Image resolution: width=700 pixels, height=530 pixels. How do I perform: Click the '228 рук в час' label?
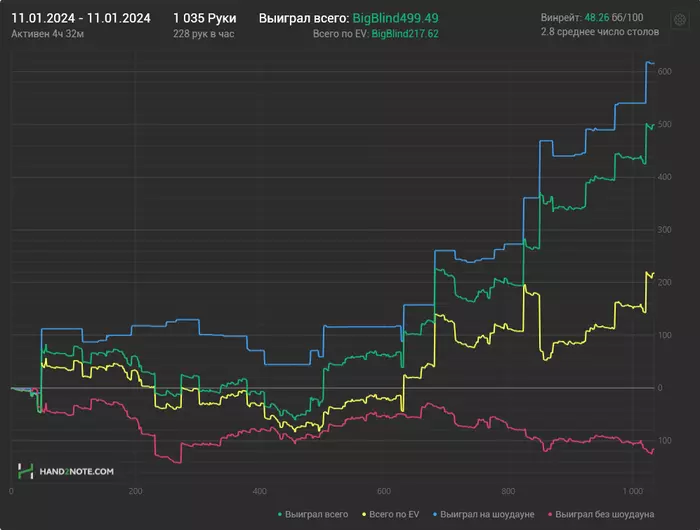pos(206,33)
